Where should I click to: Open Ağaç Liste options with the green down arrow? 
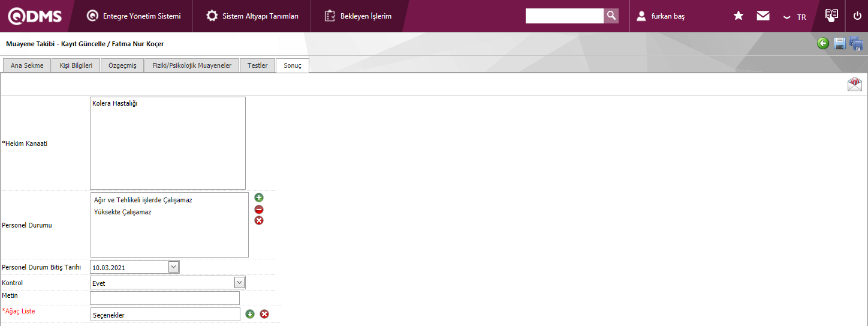pyautogui.click(x=250, y=314)
